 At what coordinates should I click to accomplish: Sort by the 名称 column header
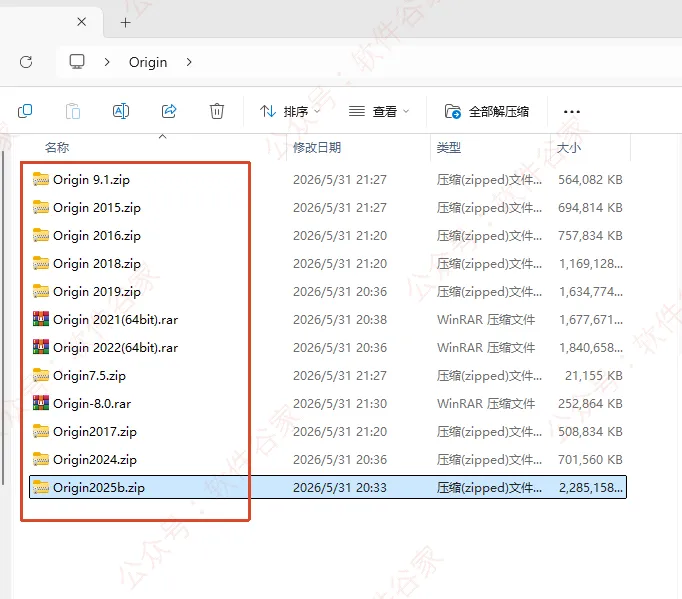point(57,147)
